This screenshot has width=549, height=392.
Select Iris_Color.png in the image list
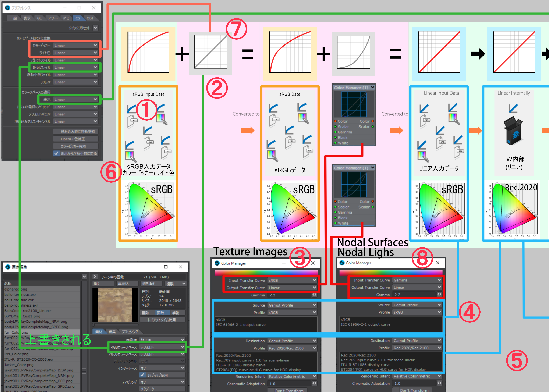coord(16,354)
